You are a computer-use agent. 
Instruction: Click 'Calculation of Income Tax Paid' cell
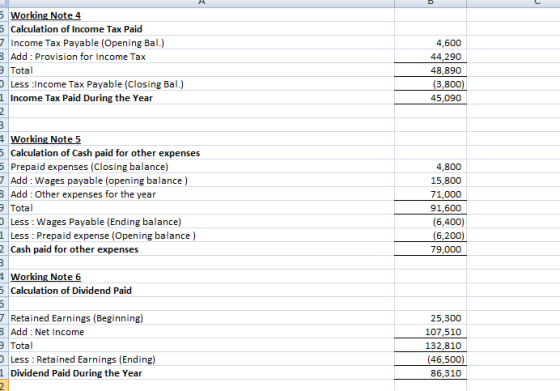click(201, 29)
